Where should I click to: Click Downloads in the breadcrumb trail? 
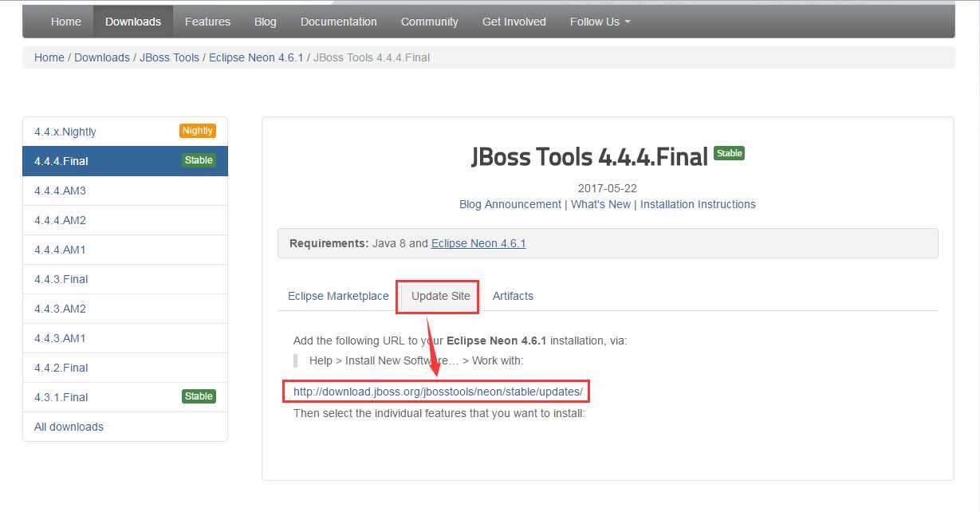(102, 57)
